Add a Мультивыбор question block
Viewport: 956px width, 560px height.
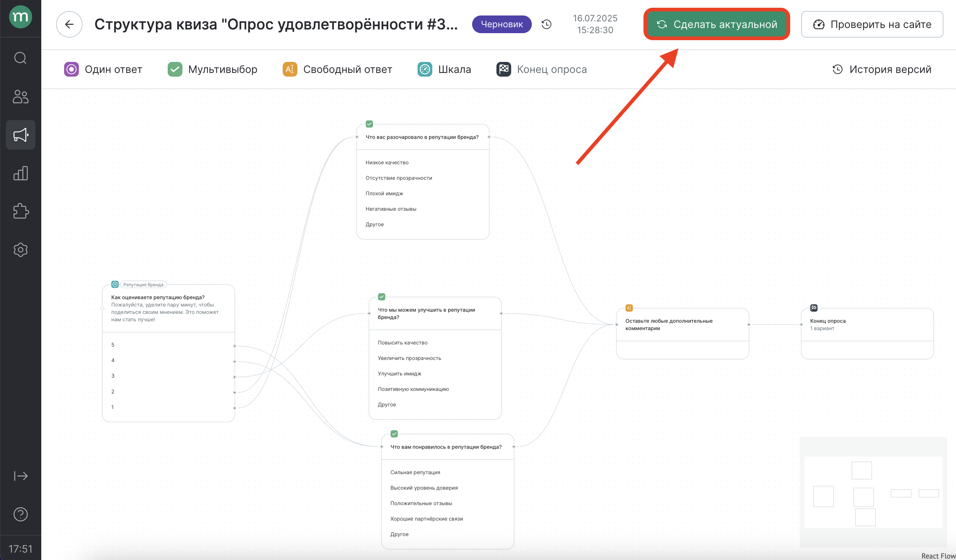point(212,69)
